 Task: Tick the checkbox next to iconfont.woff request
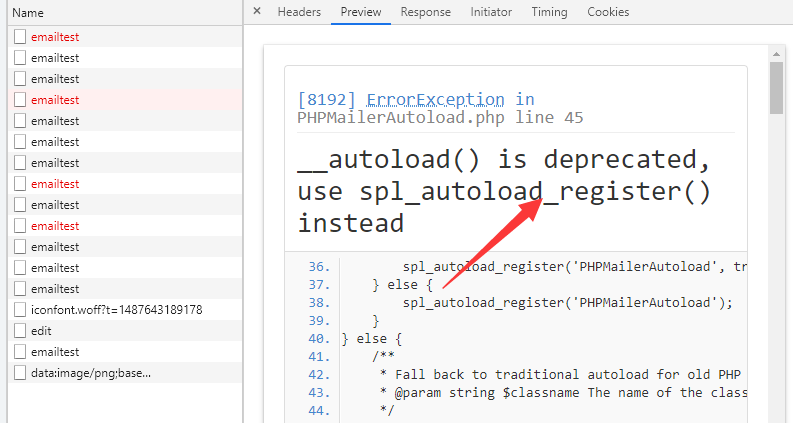[x=20, y=309]
